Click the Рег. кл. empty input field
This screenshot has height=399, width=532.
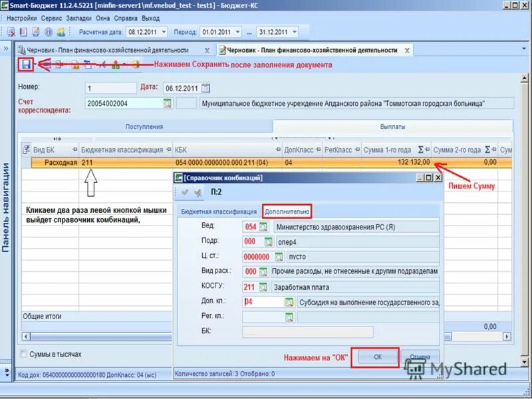263,317
